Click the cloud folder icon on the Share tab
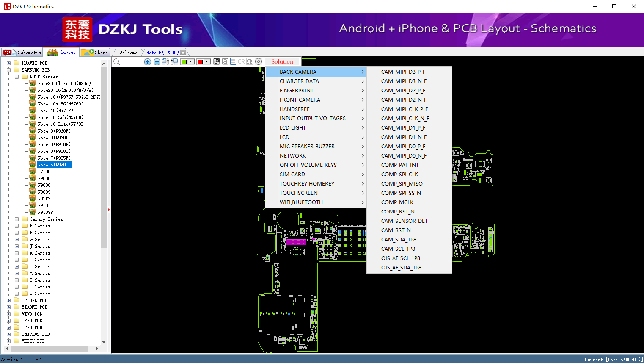This screenshot has width=644, height=363. tap(88, 52)
